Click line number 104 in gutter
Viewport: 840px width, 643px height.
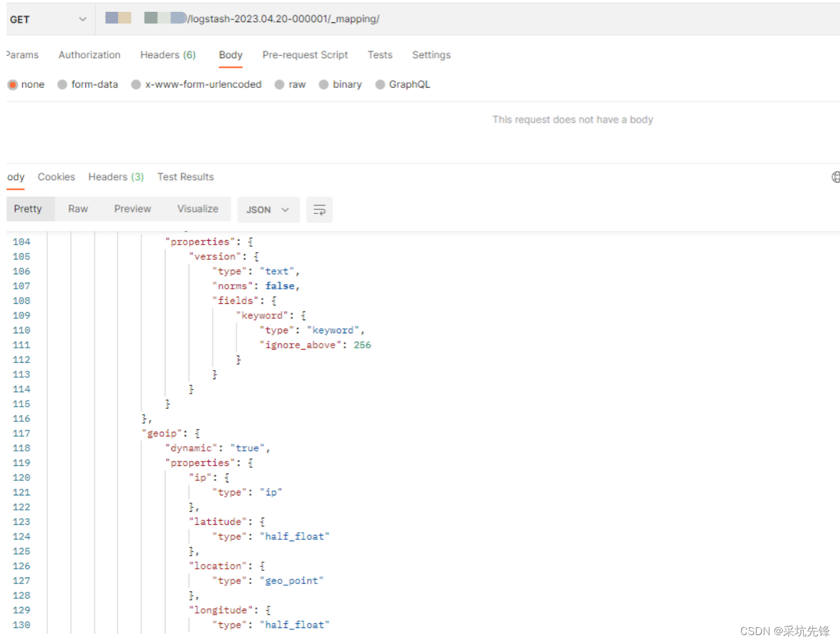coord(22,242)
